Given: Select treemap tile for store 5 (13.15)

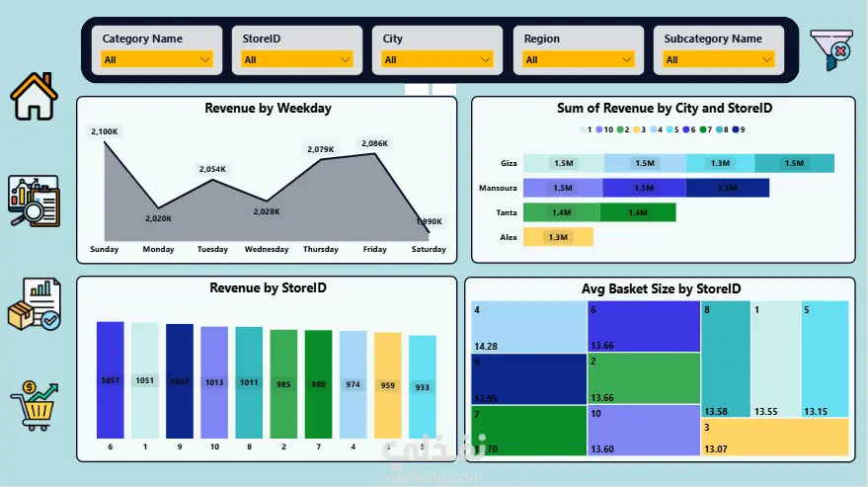Looking at the screenshot, I should click(x=825, y=359).
